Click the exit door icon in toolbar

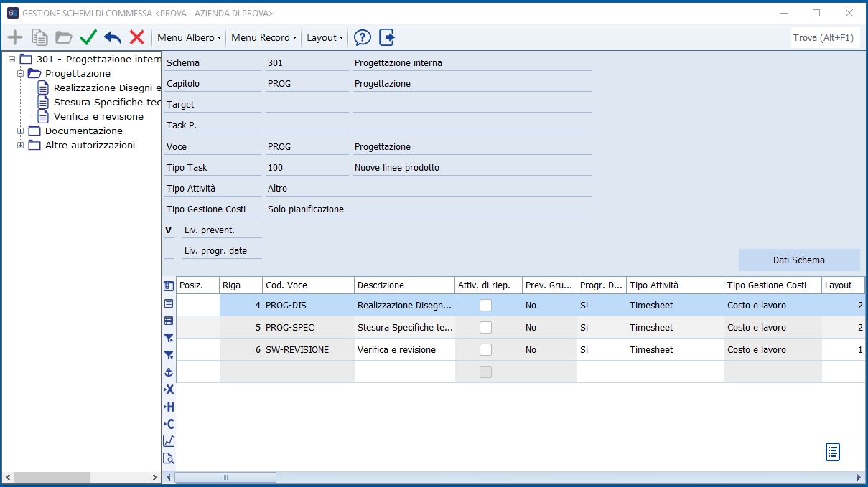(x=388, y=37)
